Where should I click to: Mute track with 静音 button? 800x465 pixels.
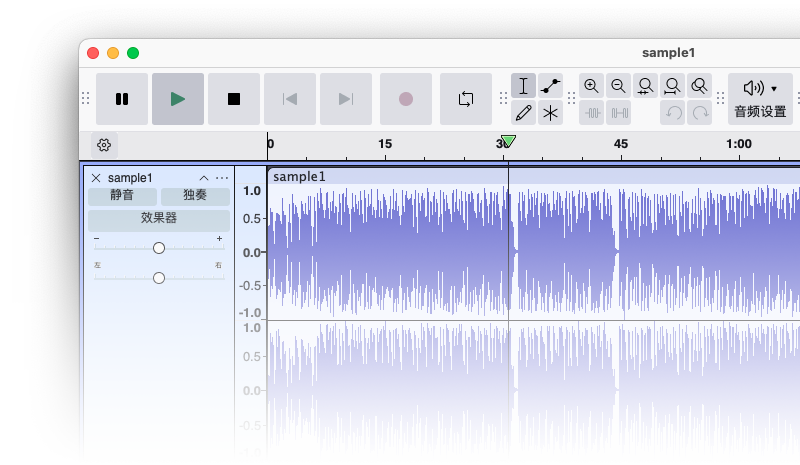(x=121, y=196)
